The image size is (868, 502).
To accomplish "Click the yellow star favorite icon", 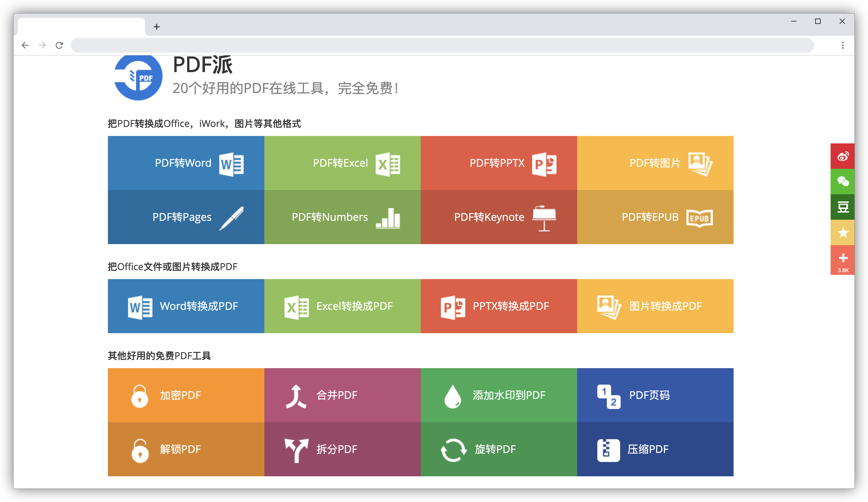I will (x=843, y=232).
